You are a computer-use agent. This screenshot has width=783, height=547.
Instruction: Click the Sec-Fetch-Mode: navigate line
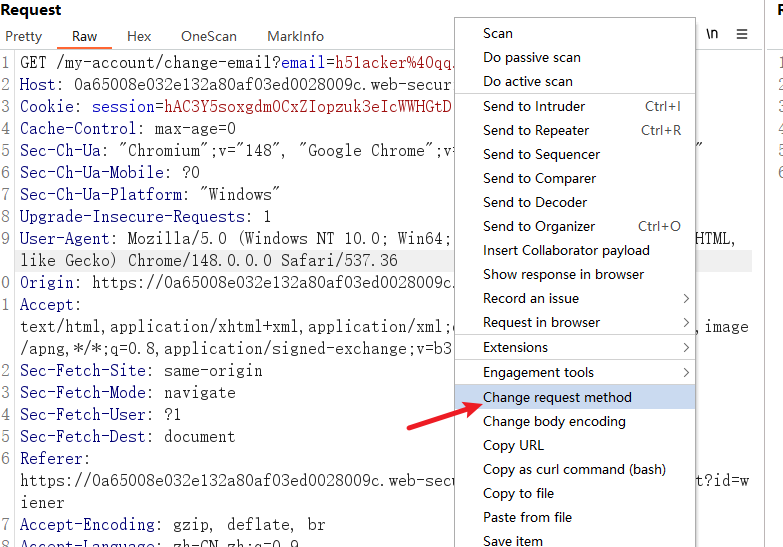[x=127, y=392]
